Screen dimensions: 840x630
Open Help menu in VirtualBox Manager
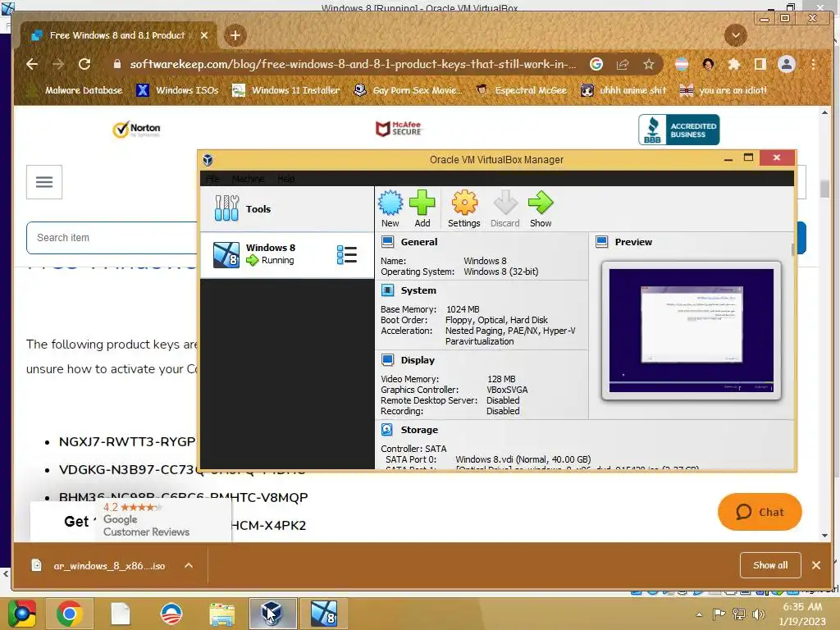pos(286,179)
